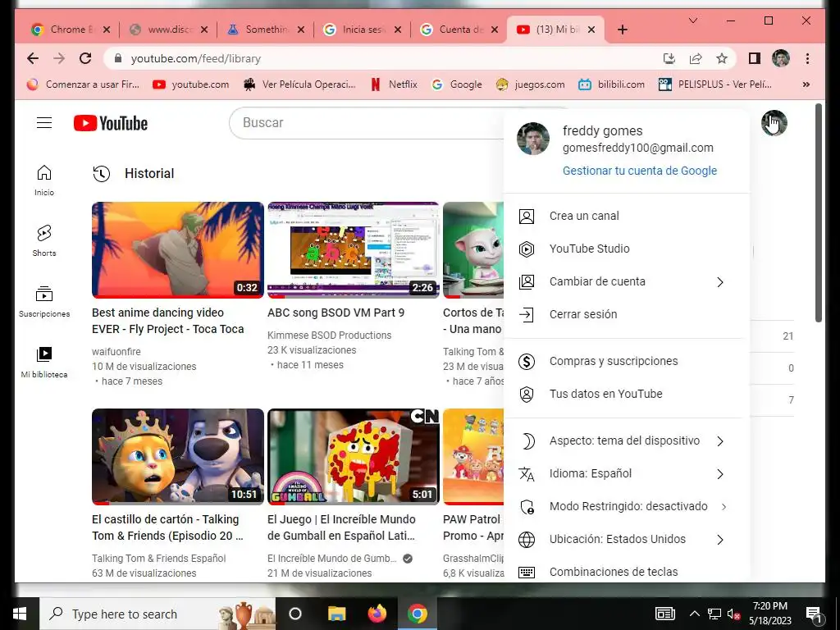Click the share page icon in address bar

pyautogui.click(x=696, y=58)
